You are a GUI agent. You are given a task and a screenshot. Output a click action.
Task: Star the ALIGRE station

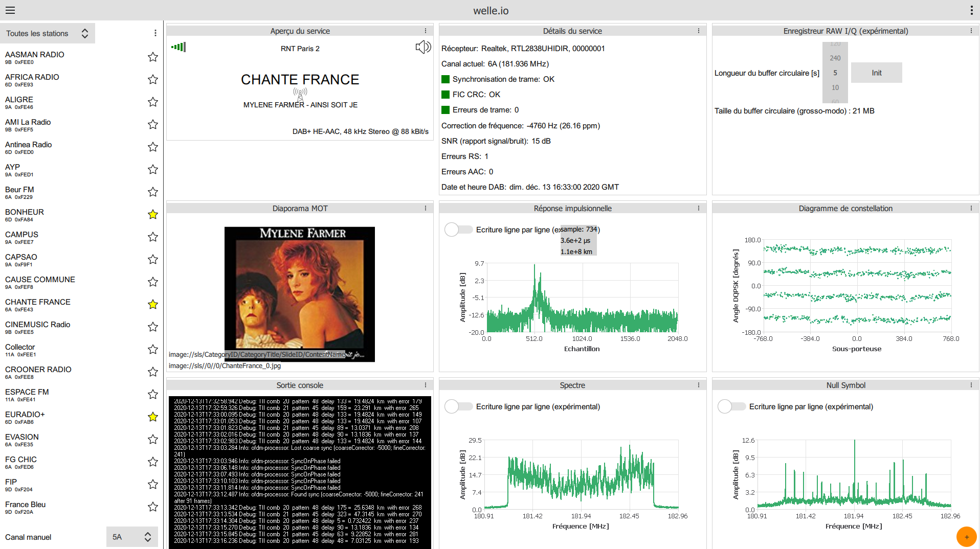tap(152, 102)
